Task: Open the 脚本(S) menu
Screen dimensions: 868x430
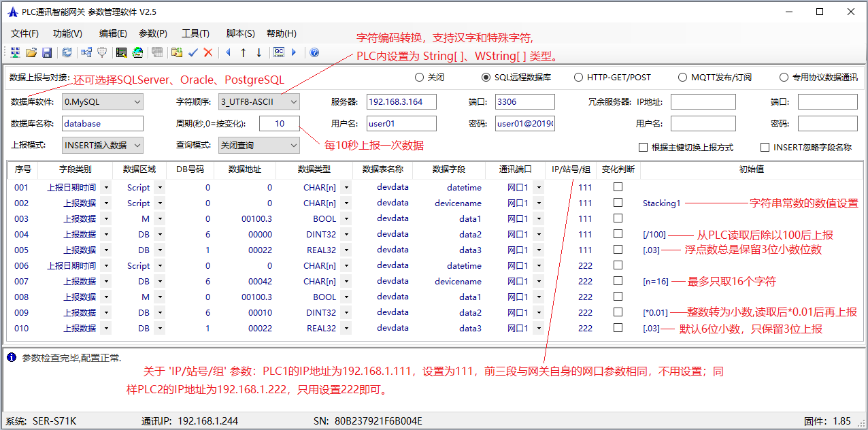Action: [240, 33]
